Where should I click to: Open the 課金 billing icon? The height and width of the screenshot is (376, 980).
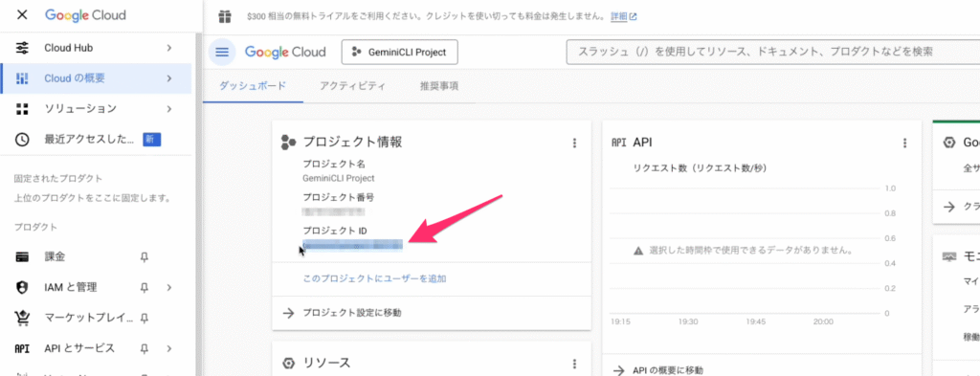click(23, 256)
